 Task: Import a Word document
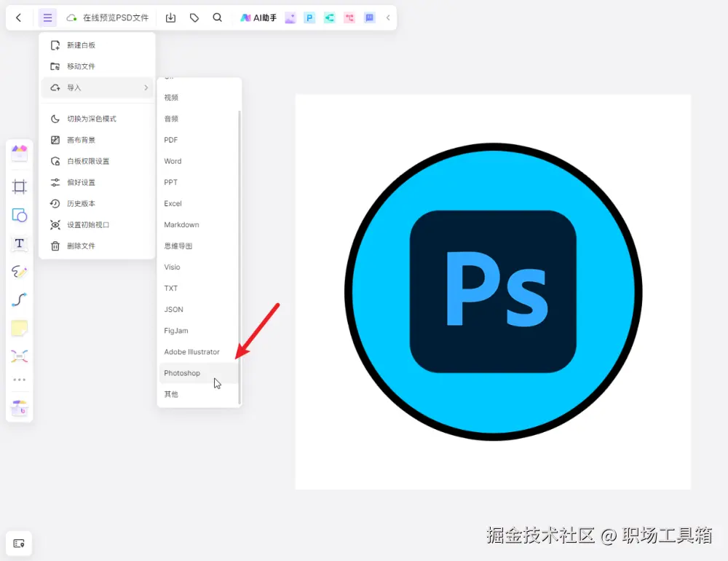(198, 161)
